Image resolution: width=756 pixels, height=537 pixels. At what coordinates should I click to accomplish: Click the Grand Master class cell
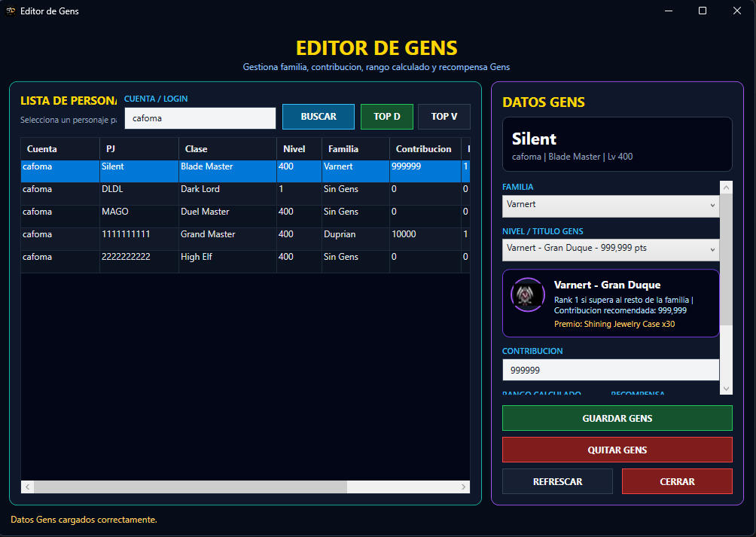227,239
